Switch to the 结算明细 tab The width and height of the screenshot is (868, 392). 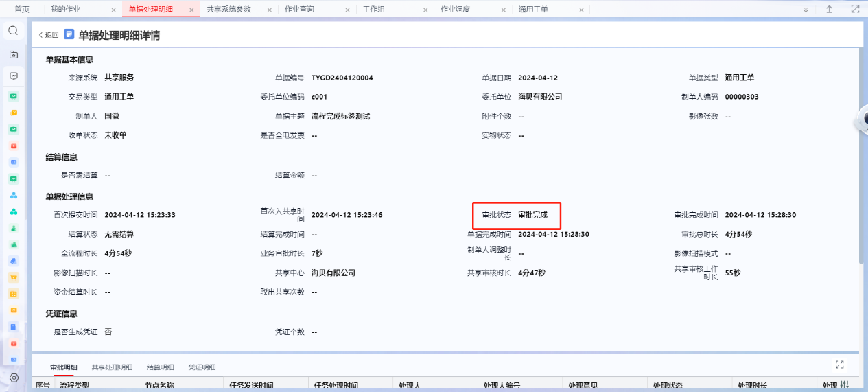coord(160,367)
